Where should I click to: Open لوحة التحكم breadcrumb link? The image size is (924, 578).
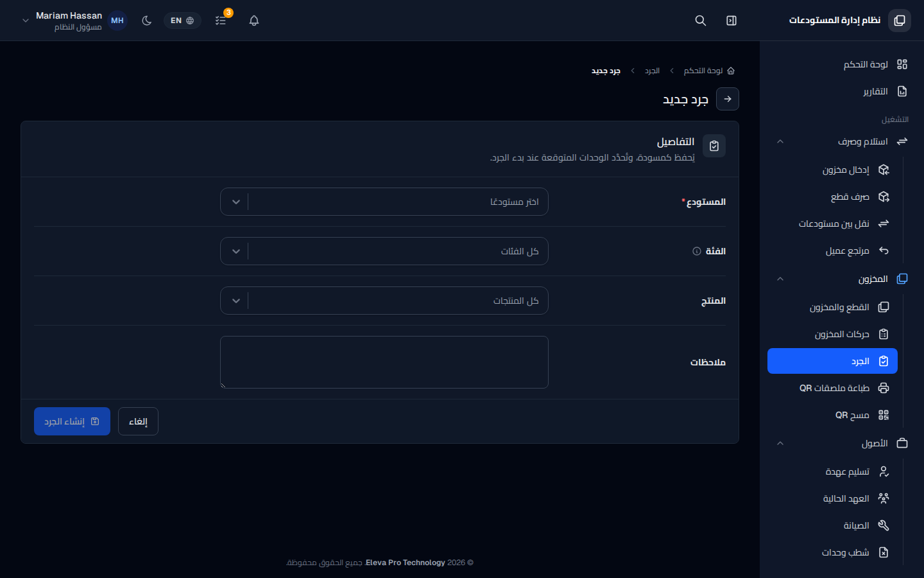[x=703, y=71]
